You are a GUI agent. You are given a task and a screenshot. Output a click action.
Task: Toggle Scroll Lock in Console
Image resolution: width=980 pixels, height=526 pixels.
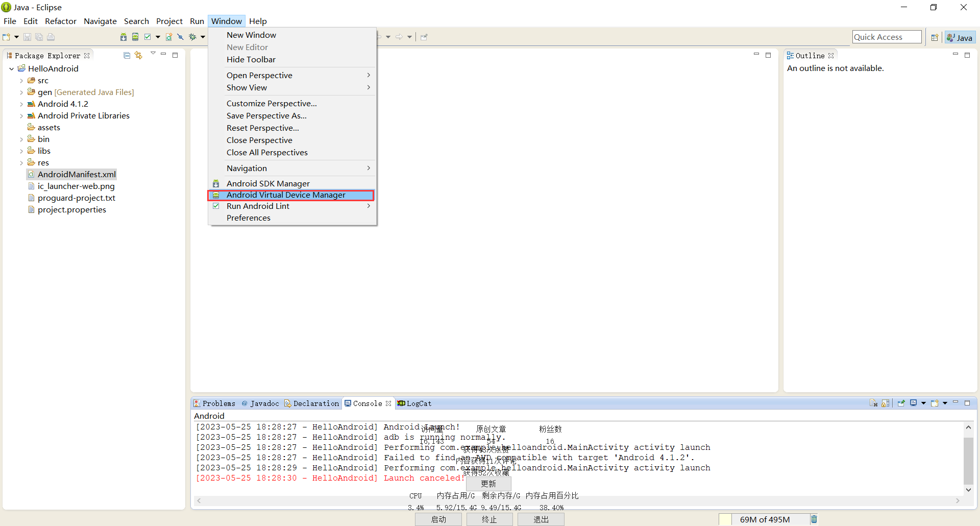pos(886,403)
